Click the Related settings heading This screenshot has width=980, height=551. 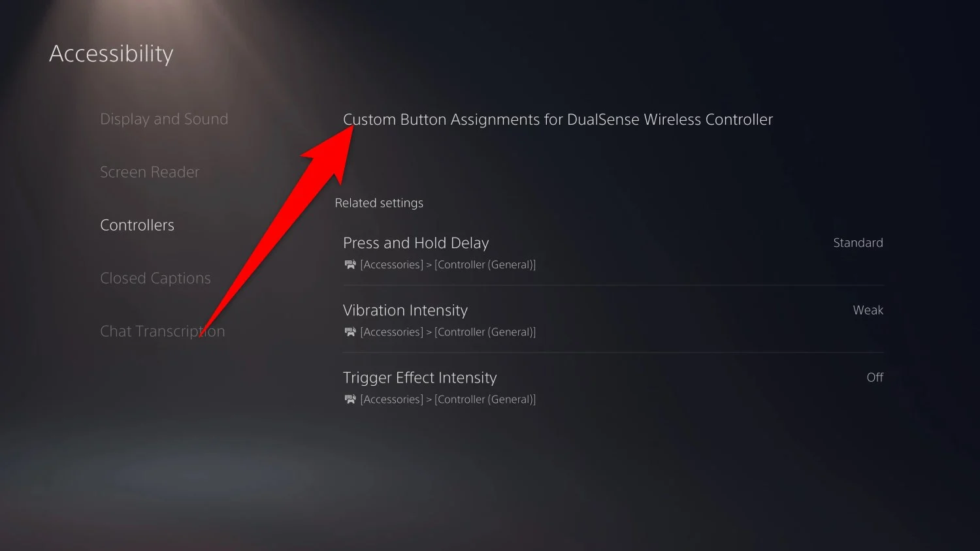point(379,203)
